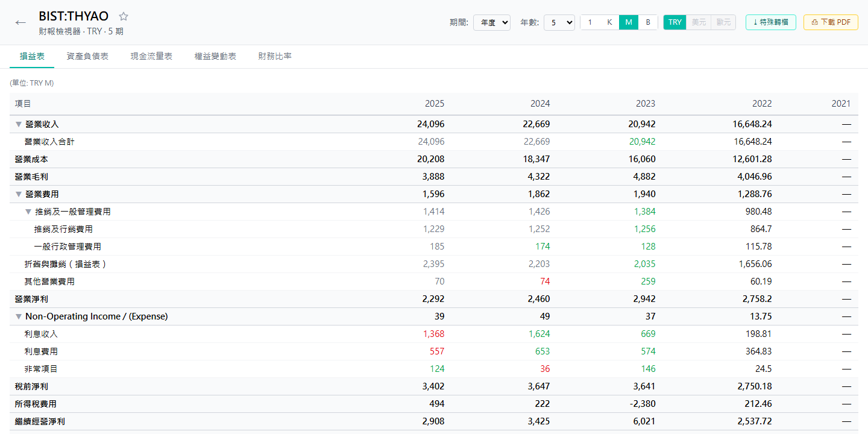Click the 2025 column header
Screen dimensions: 868x434
pos(435,104)
